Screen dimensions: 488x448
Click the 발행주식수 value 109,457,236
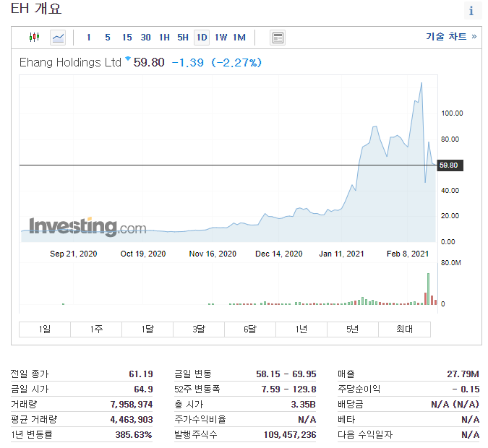click(290, 434)
